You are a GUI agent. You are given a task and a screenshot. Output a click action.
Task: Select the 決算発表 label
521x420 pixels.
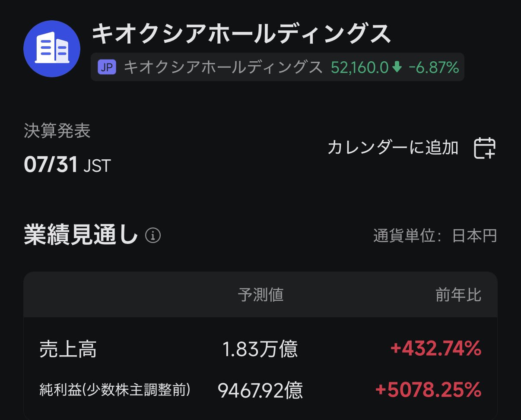coord(57,131)
